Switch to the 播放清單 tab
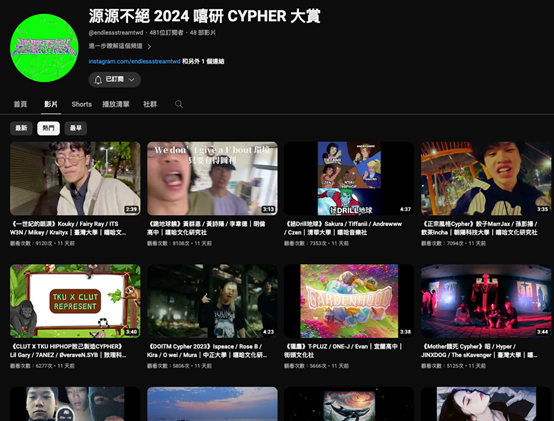This screenshot has height=421, width=554. tap(116, 104)
